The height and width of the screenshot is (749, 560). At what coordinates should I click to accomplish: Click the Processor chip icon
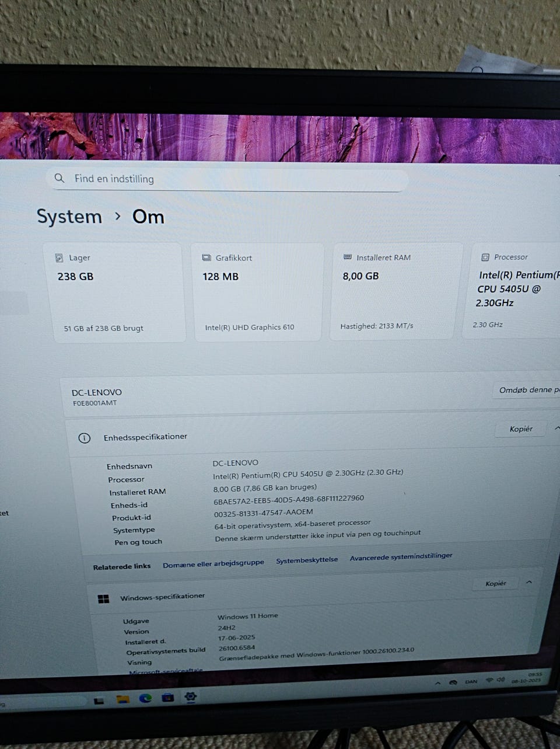point(485,257)
